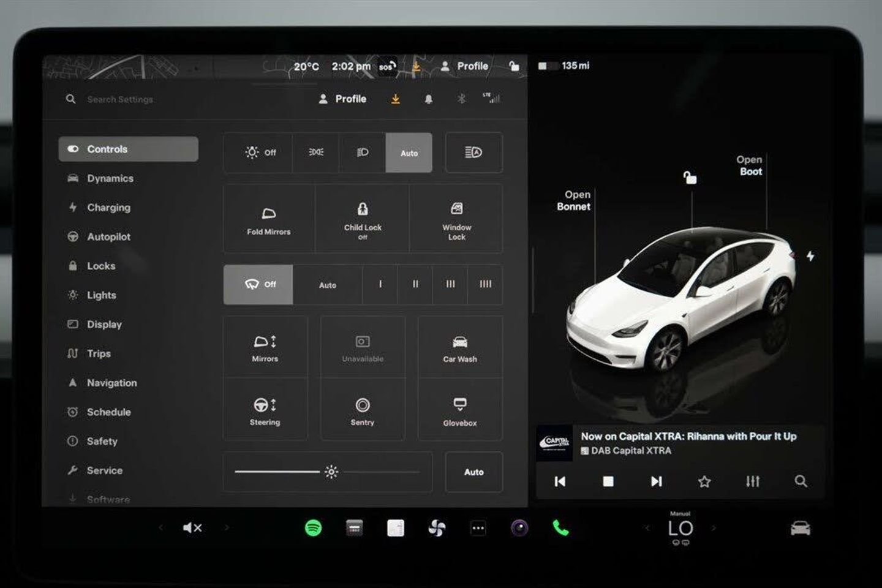This screenshot has height=588, width=882.
Task: Set wiper speed to level IIII
Action: point(485,284)
